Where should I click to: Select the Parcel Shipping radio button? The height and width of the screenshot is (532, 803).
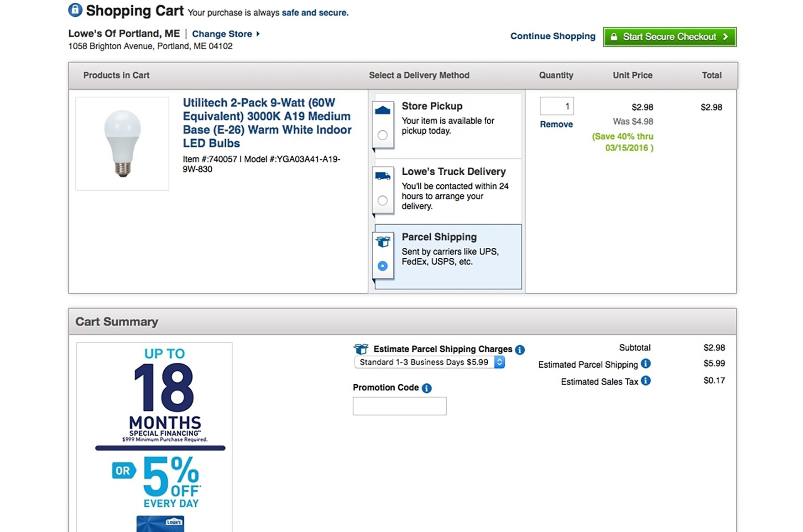pyautogui.click(x=382, y=266)
